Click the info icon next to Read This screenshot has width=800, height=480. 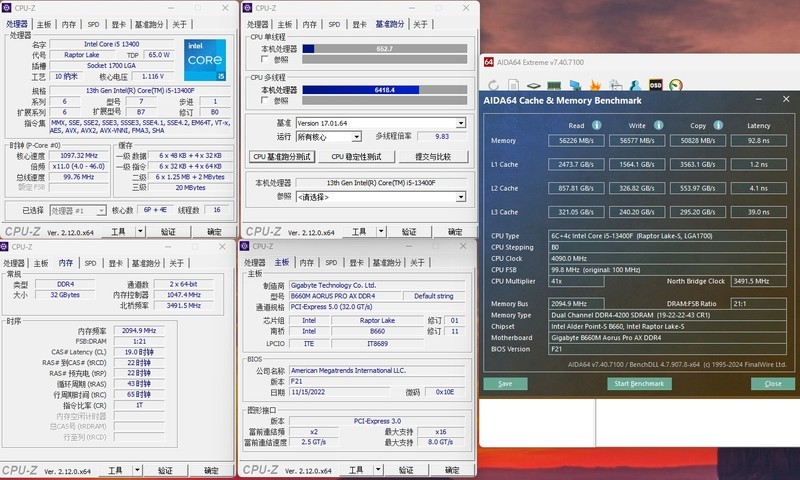pos(596,125)
